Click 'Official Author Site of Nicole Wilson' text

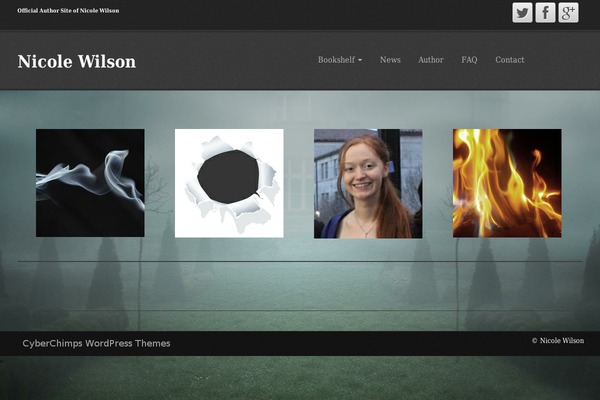[x=68, y=11]
